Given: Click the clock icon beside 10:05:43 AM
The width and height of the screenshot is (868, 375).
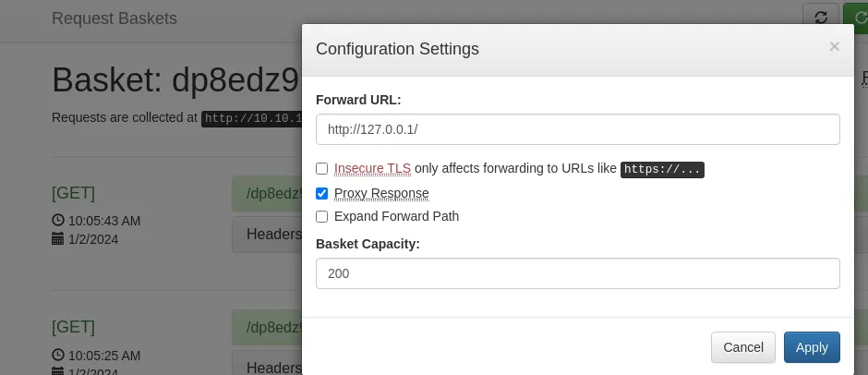Looking at the screenshot, I should (x=57, y=220).
